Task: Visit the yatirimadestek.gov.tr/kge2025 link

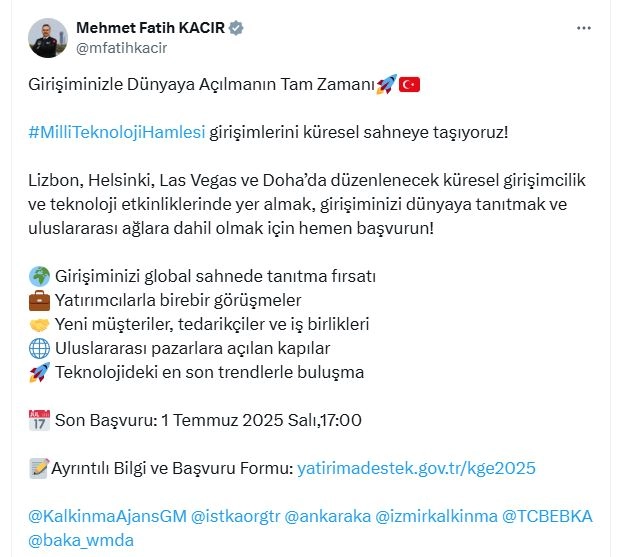Action: [x=417, y=468]
